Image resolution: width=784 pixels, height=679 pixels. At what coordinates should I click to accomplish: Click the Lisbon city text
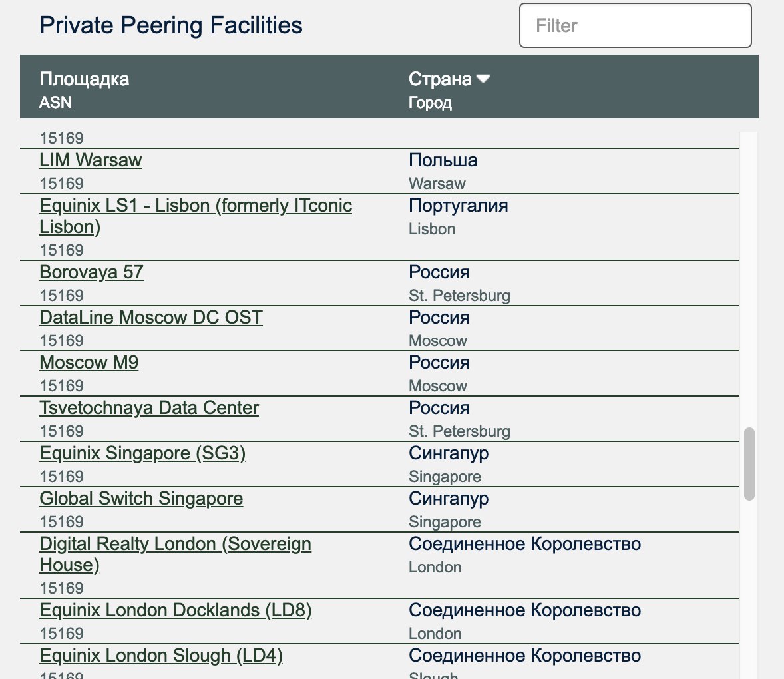(432, 229)
